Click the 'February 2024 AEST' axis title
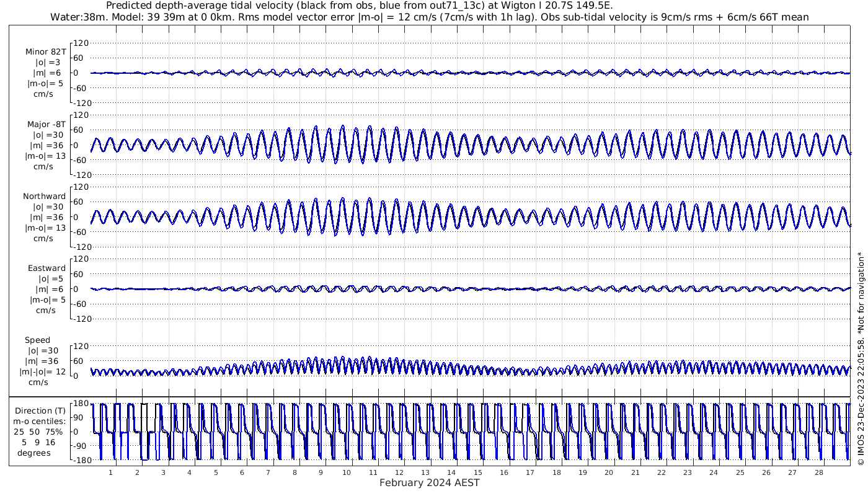 tap(430, 483)
